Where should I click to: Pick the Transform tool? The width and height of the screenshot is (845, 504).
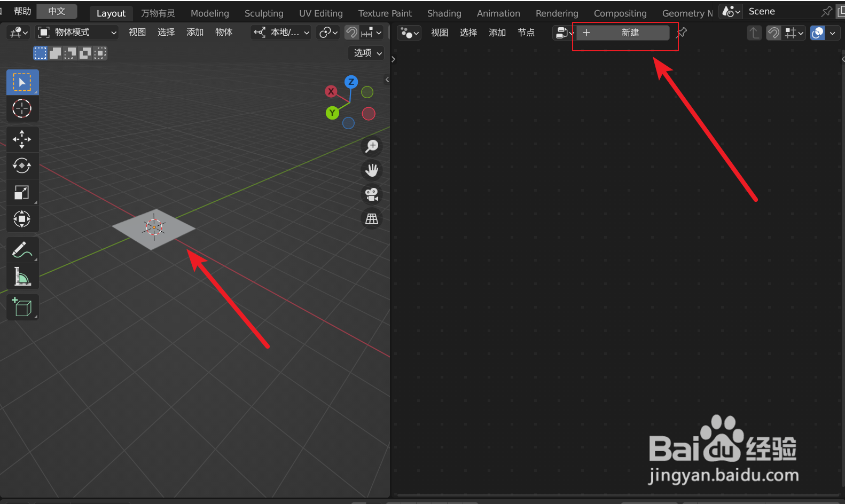tap(22, 219)
